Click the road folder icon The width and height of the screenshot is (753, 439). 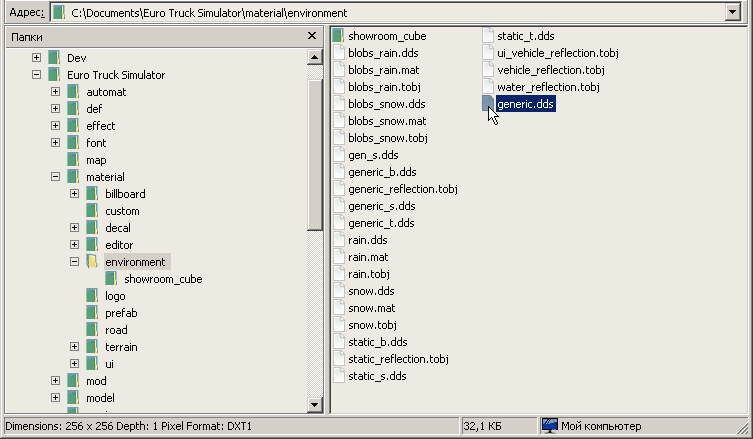(x=92, y=329)
